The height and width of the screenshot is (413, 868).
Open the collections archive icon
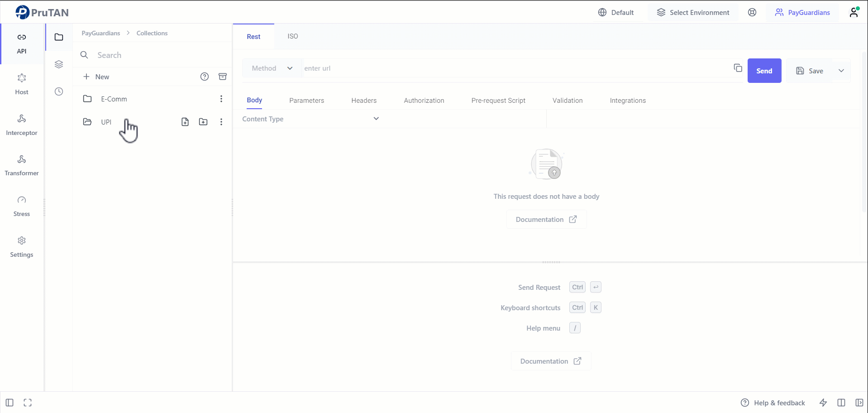[x=223, y=77]
